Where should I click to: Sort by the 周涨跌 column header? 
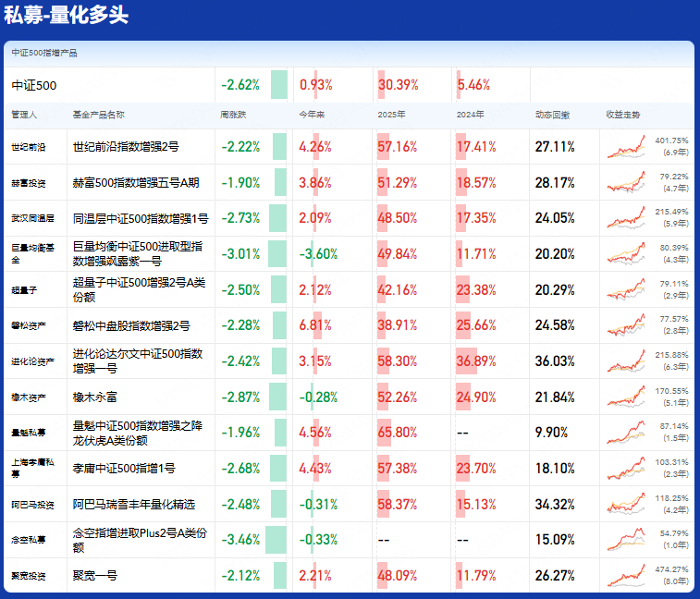(x=233, y=115)
